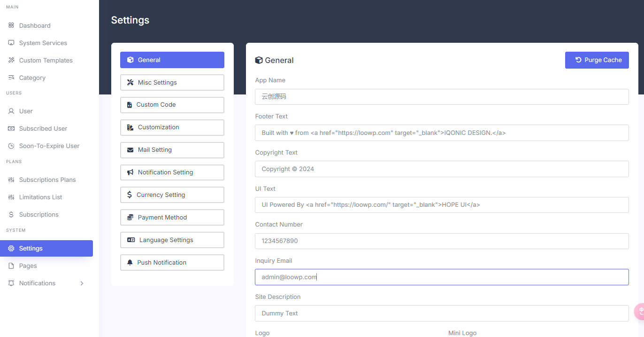Click the envelope icon beside Mail Setting
Viewport: 644px width, 337px height.
coord(130,150)
